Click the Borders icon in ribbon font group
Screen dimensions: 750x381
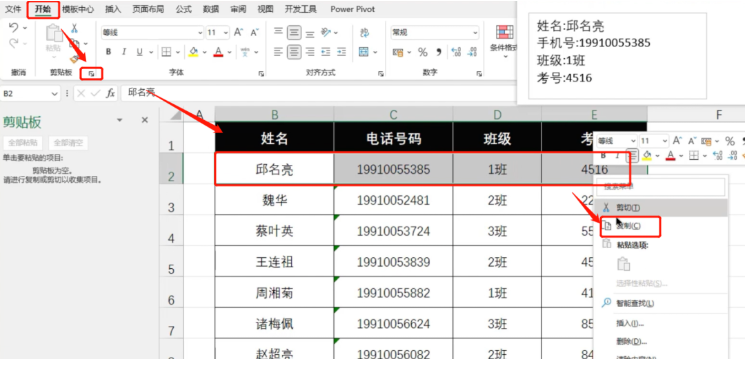[x=166, y=52]
